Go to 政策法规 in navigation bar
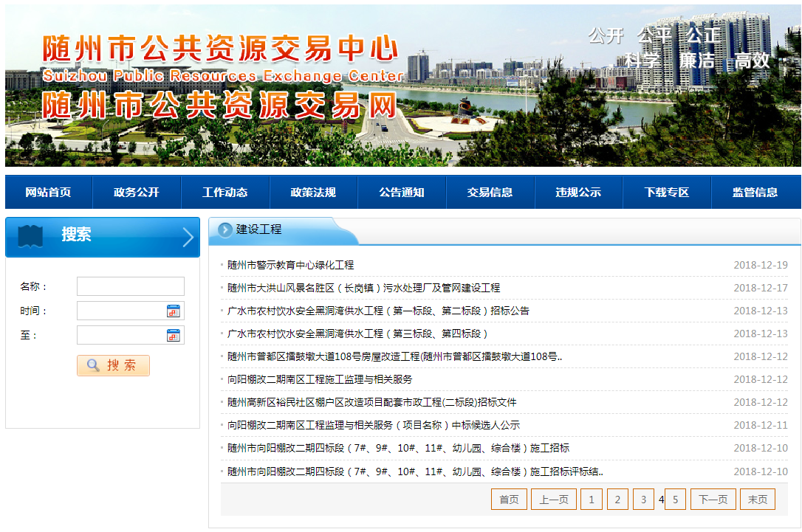 click(313, 193)
